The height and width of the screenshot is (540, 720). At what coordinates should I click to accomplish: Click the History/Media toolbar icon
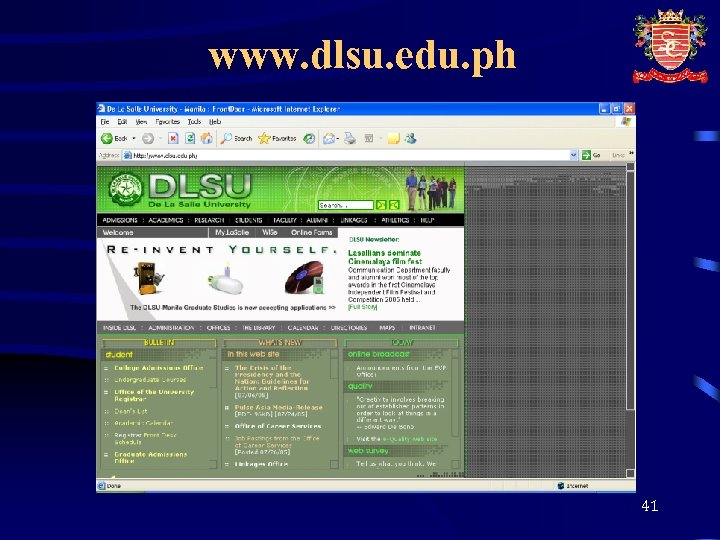(x=309, y=138)
